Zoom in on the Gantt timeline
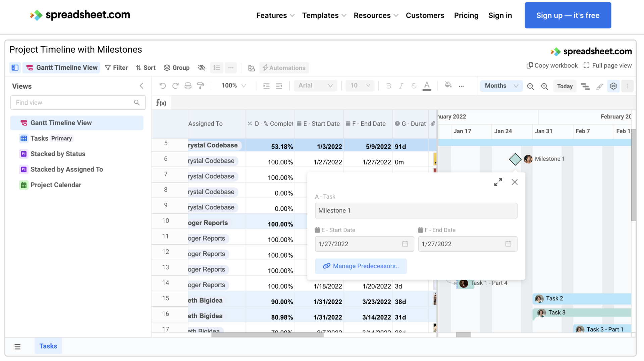The image size is (644, 361). tap(544, 86)
